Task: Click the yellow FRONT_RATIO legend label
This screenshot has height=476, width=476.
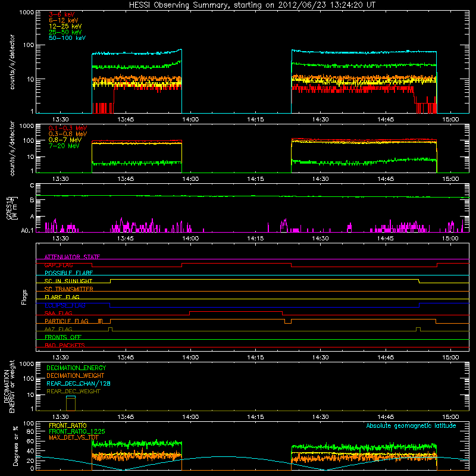Action: [x=68, y=425]
